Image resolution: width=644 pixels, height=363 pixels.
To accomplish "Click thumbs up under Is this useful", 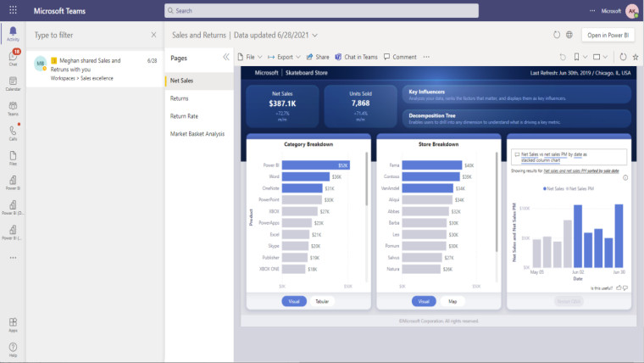I will (x=619, y=288).
